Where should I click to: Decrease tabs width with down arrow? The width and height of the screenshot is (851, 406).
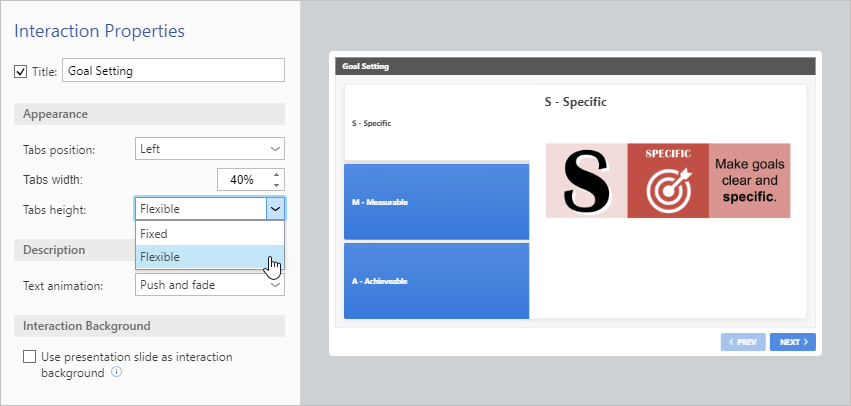point(277,185)
